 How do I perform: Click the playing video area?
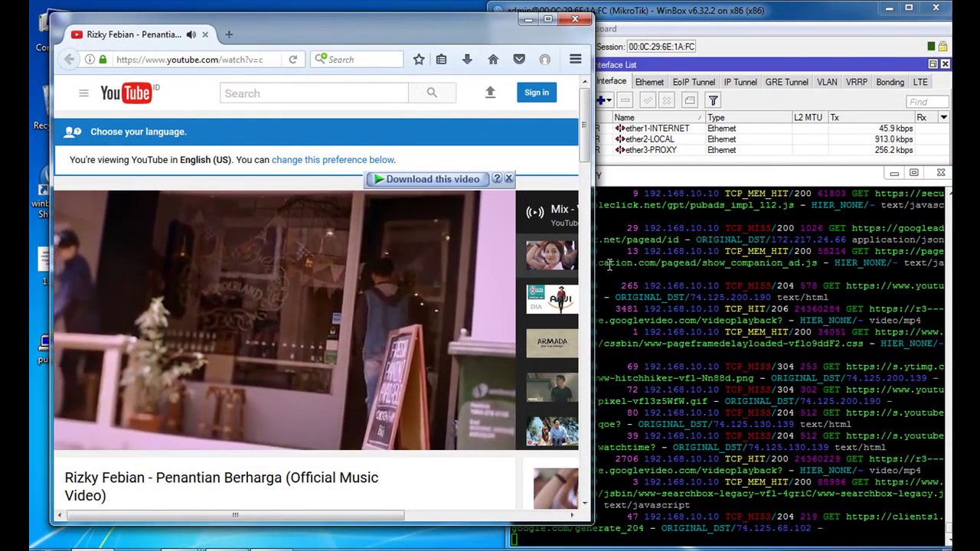coord(284,321)
